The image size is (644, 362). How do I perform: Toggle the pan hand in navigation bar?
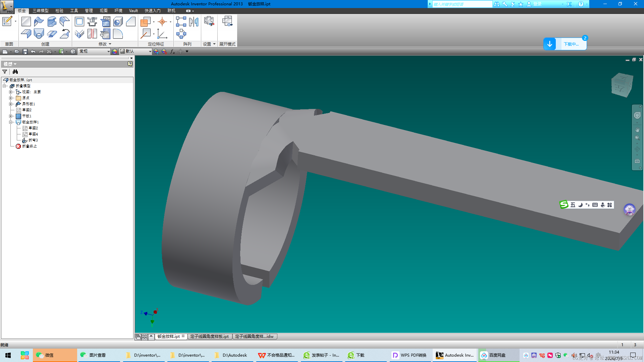637,129
